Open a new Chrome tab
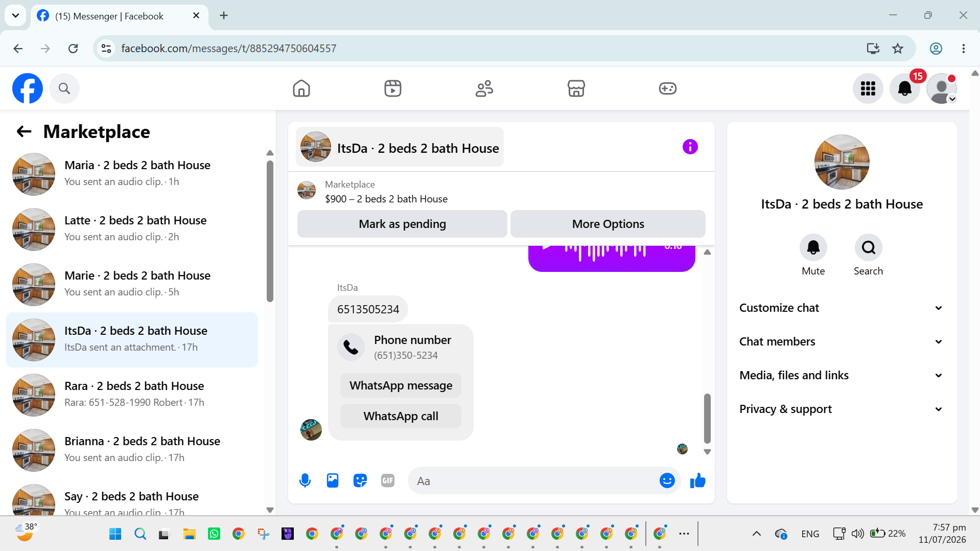The width and height of the screenshot is (980, 551). tap(224, 16)
